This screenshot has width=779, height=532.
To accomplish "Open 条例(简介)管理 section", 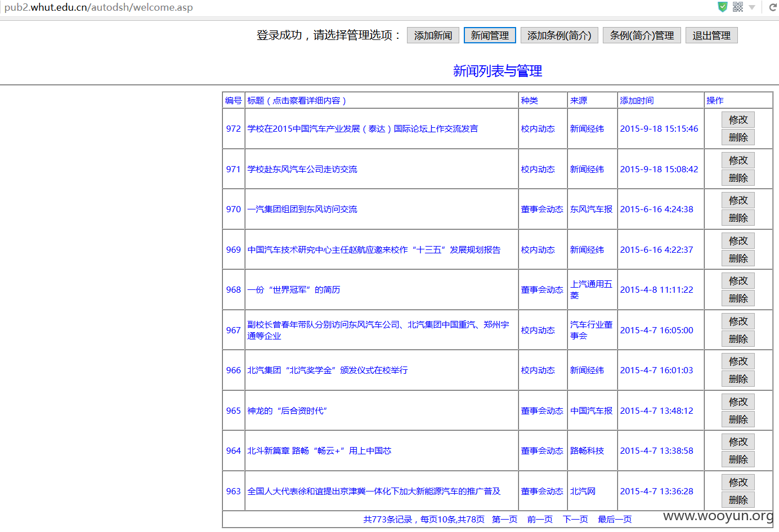I will point(642,35).
